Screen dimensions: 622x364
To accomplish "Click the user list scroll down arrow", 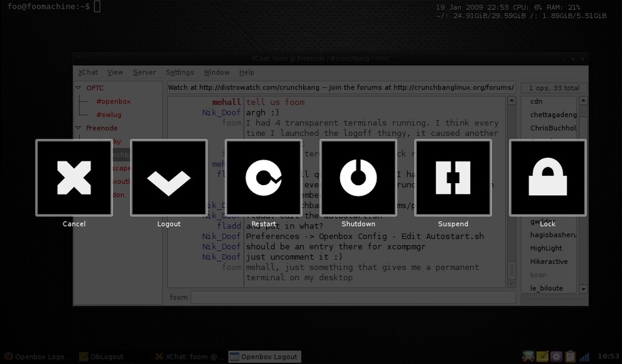I will (583, 289).
